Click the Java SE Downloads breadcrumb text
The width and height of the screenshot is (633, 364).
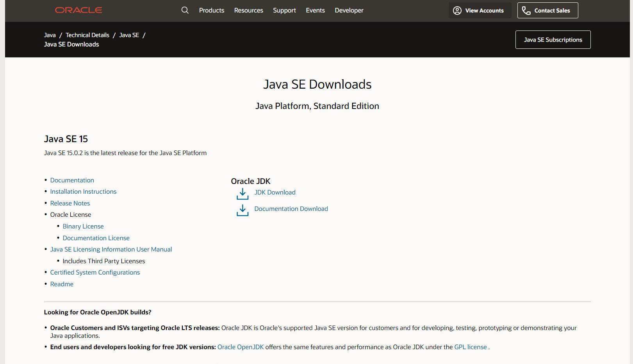pos(71,45)
